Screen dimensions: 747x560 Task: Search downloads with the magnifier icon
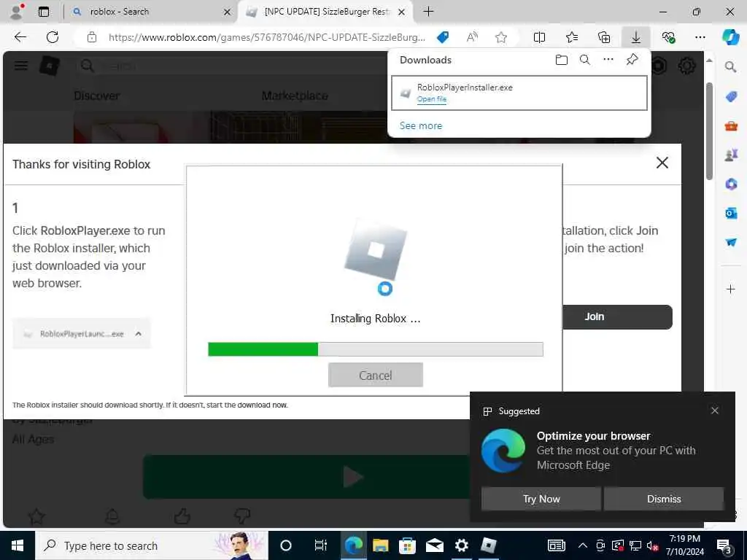[585, 60]
